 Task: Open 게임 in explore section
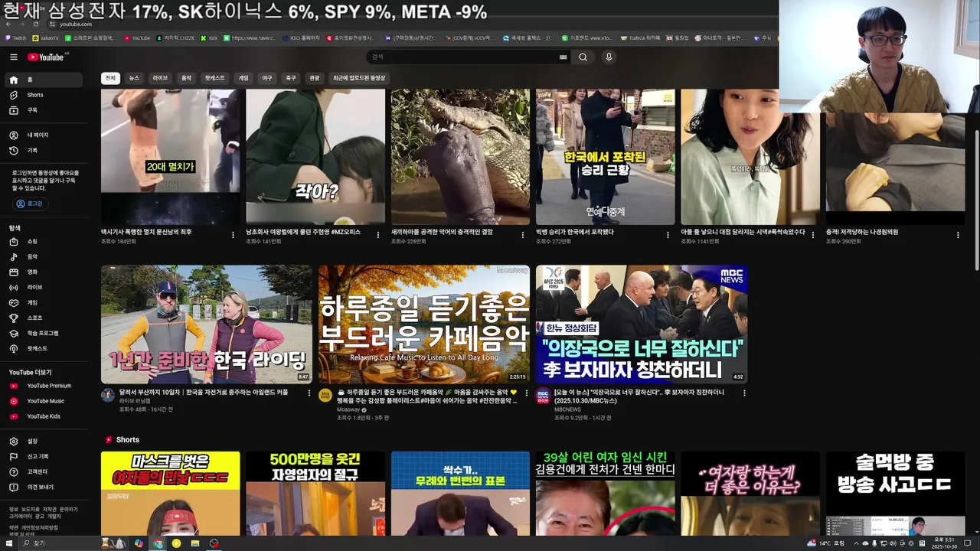point(45,302)
